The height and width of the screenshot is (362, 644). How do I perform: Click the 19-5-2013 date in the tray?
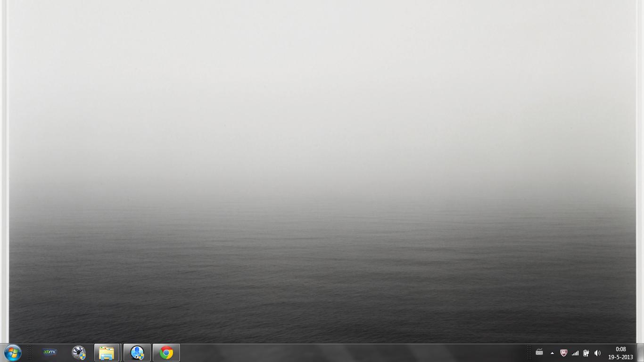[x=620, y=357]
